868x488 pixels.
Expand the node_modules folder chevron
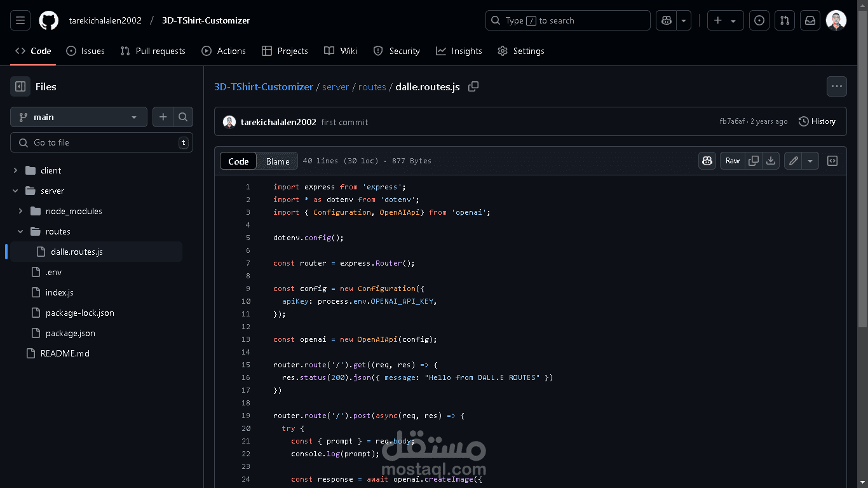pyautogui.click(x=20, y=211)
